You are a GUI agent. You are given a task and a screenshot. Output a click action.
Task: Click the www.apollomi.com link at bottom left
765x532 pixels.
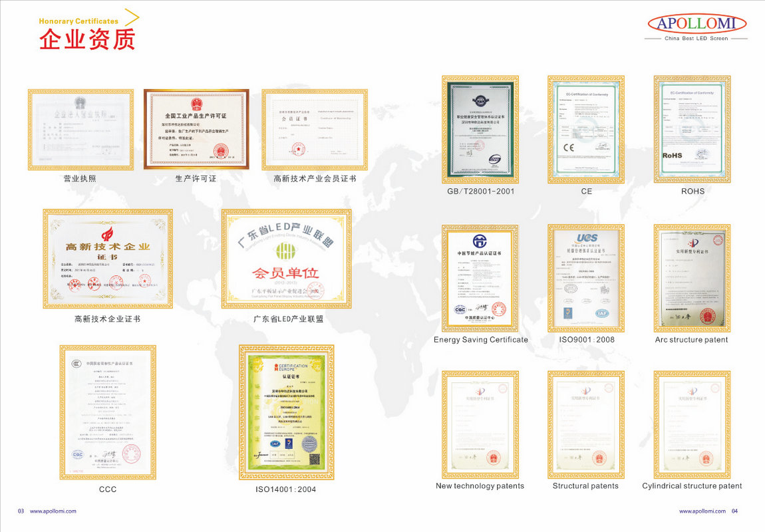click(53, 511)
